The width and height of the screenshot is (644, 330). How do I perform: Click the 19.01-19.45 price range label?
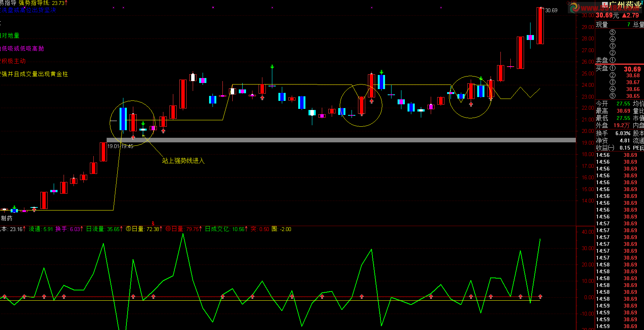[x=120, y=146]
